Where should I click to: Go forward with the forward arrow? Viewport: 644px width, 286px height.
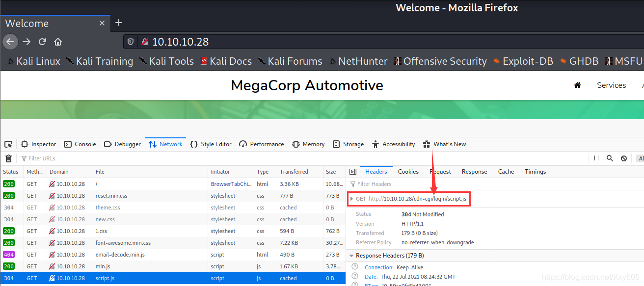27,42
